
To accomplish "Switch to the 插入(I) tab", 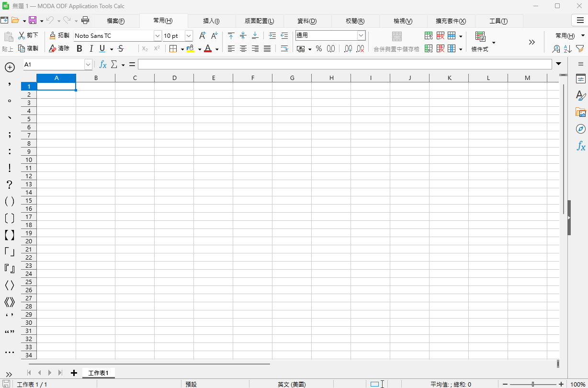I will pos(211,21).
